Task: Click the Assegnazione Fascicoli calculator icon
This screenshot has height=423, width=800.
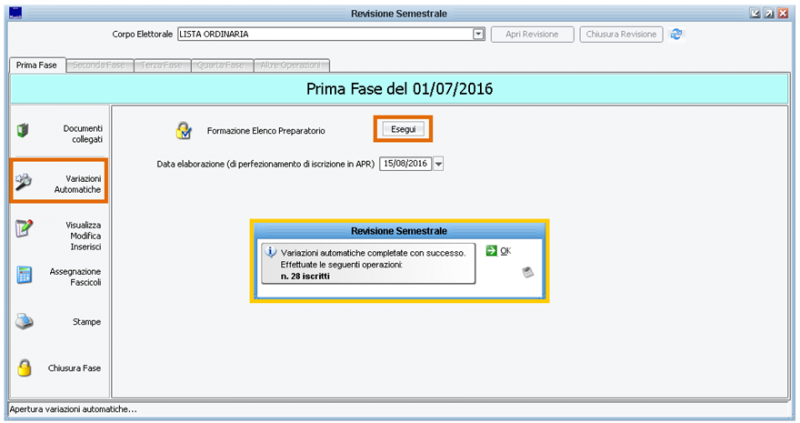Action: 24,275
